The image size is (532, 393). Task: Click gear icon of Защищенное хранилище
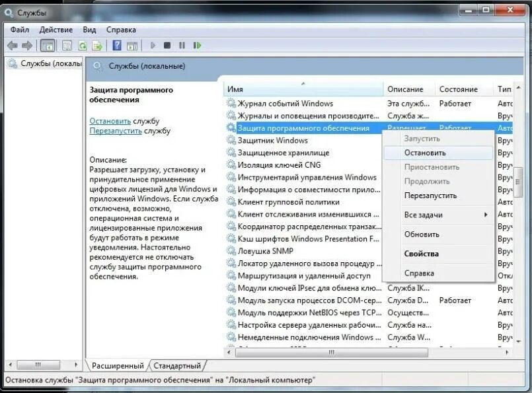tap(231, 153)
